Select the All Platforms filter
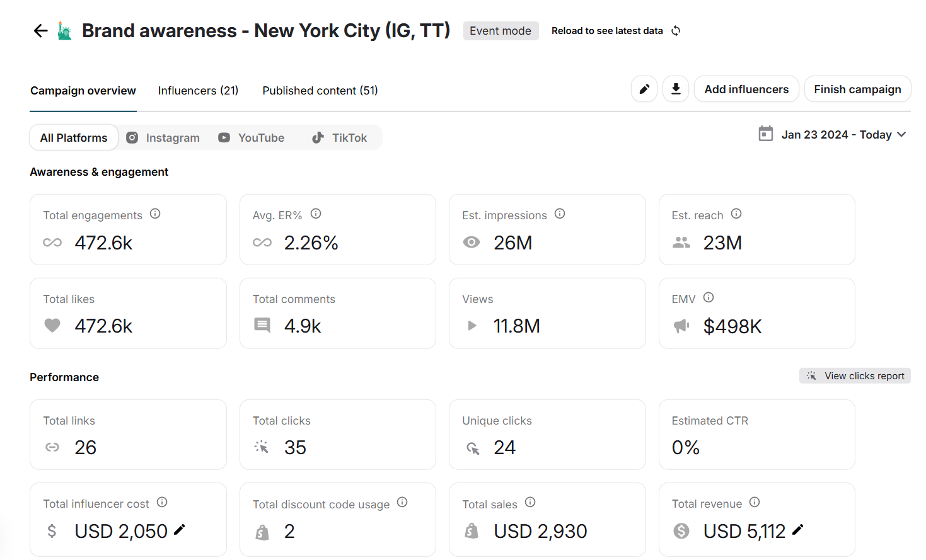The width and height of the screenshot is (926, 560). pos(74,138)
